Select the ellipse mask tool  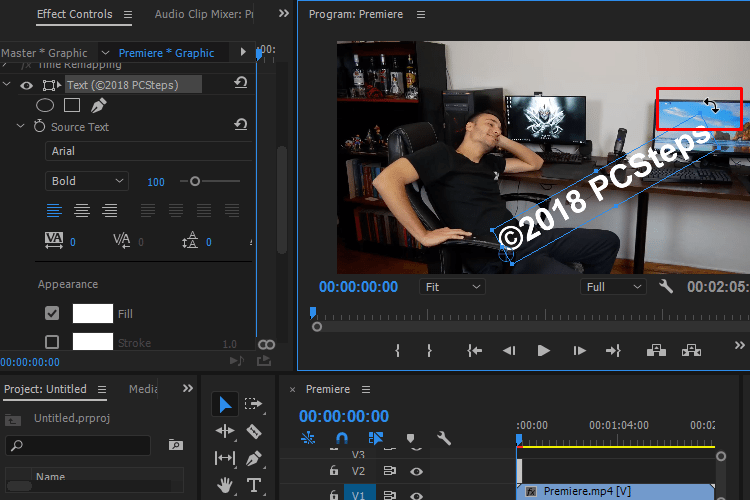45,105
